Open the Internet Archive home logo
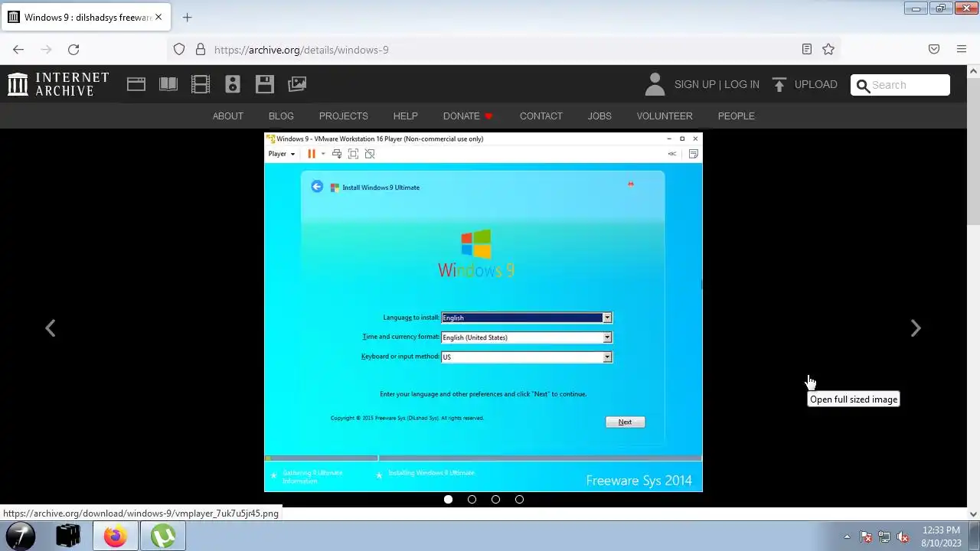Viewport: 980px width, 551px height. (x=58, y=84)
